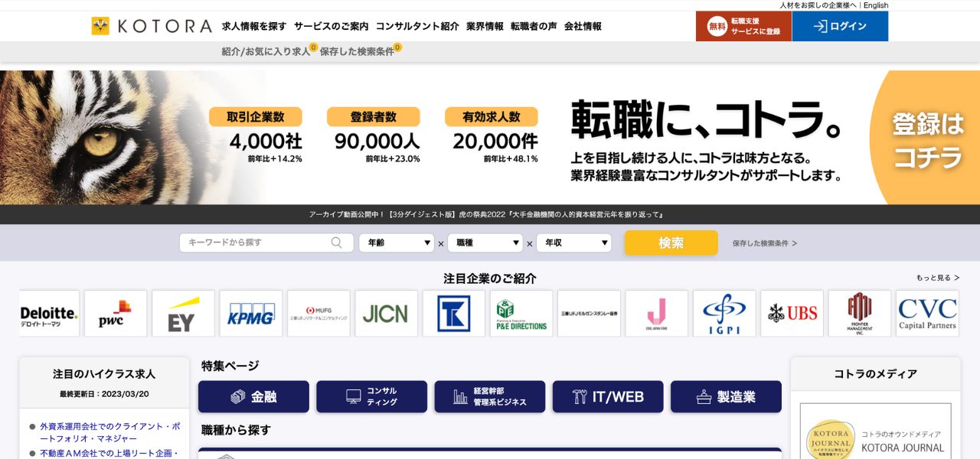Open the 金融 special feature page
Screen dimensions: 980x459
point(253,396)
